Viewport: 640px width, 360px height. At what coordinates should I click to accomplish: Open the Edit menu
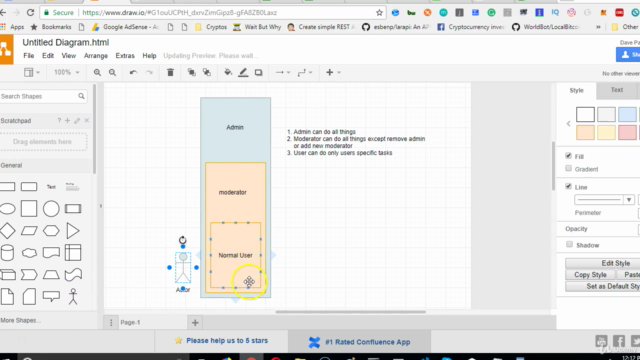(48, 56)
